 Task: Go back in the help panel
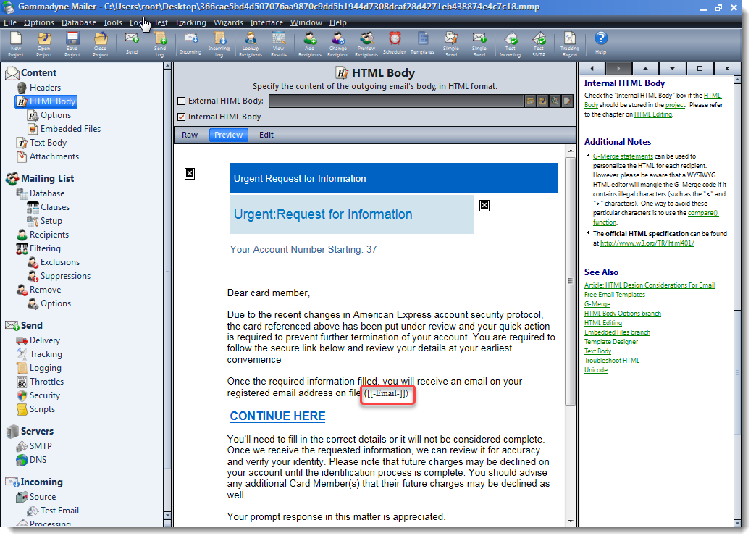click(592, 69)
